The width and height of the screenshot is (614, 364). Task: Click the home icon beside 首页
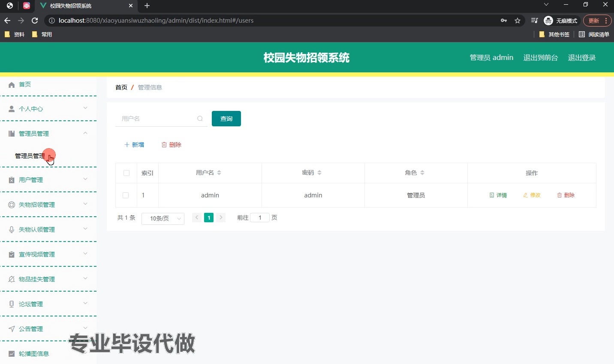(12, 85)
